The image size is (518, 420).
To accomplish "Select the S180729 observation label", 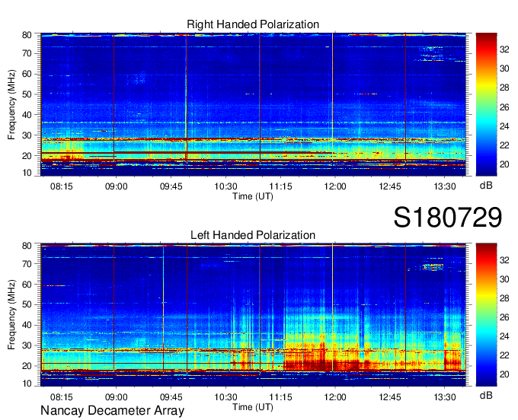I will tap(448, 218).
